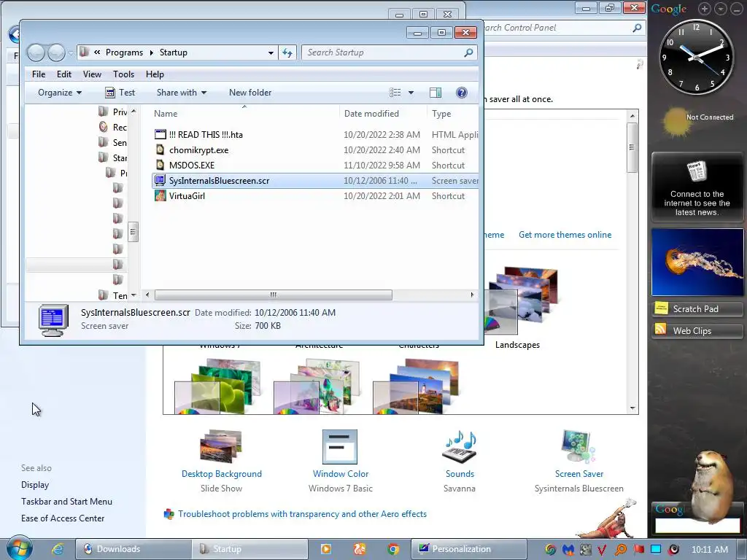747x560 pixels.
Task: Select the MSDOS.EXE shortcut icon
Action: (160, 165)
